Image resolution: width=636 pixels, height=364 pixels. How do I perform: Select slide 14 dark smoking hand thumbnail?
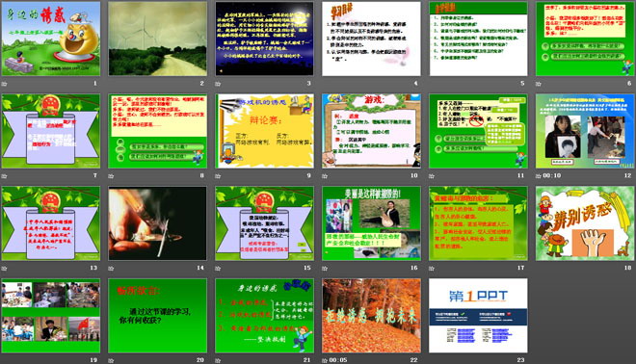[x=157, y=223]
